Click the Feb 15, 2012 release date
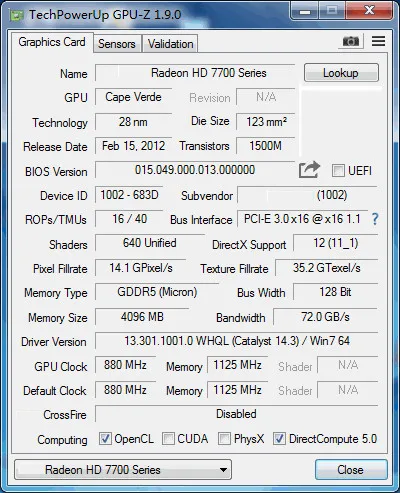 [x=134, y=146]
